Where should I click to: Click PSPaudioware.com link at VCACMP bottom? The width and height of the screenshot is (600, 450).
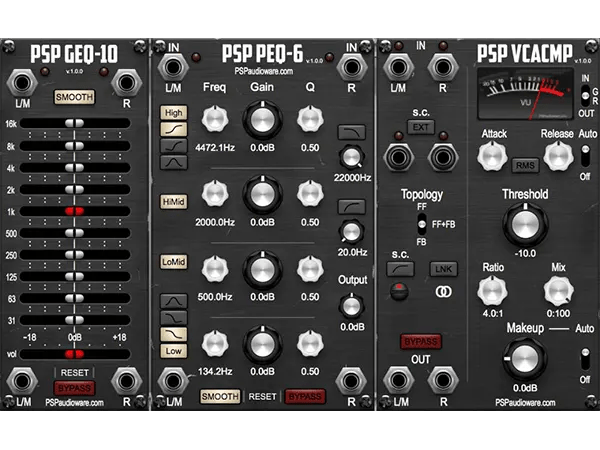(525, 403)
